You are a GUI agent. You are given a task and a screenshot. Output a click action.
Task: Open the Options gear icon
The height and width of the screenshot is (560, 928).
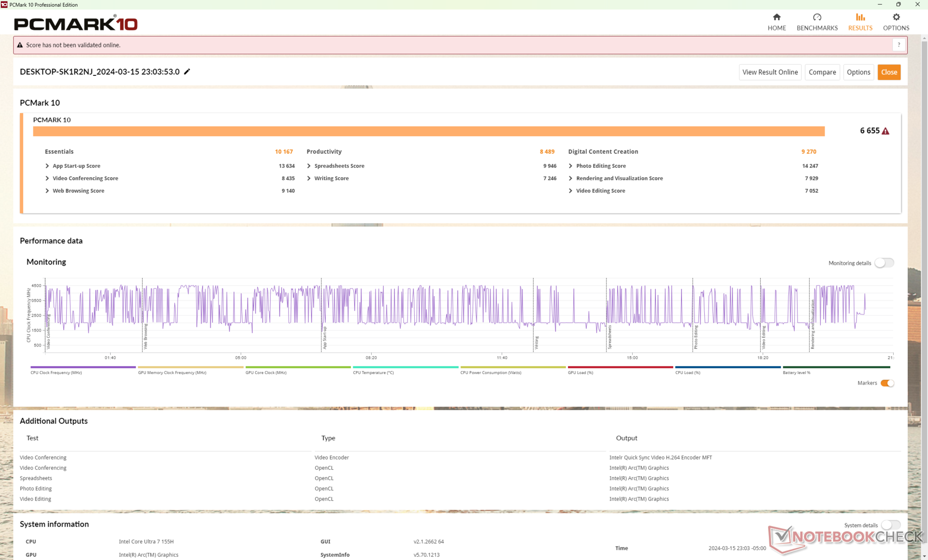point(896,17)
